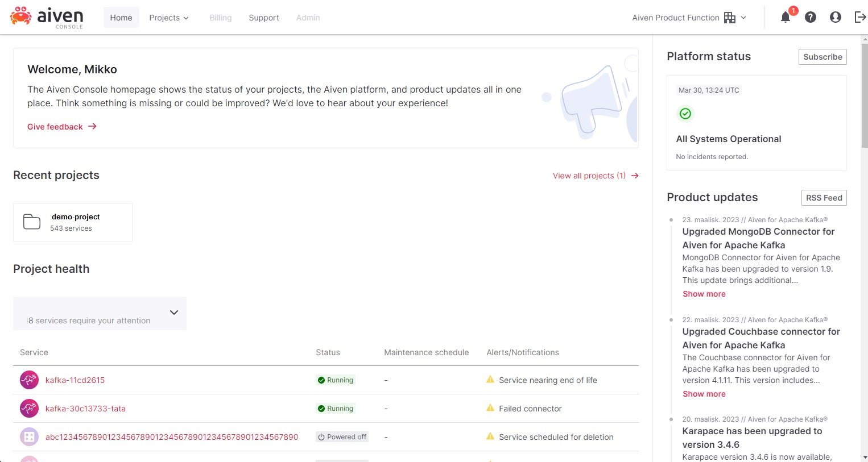Subscribe to Platform status updates
868x462 pixels.
coord(822,57)
